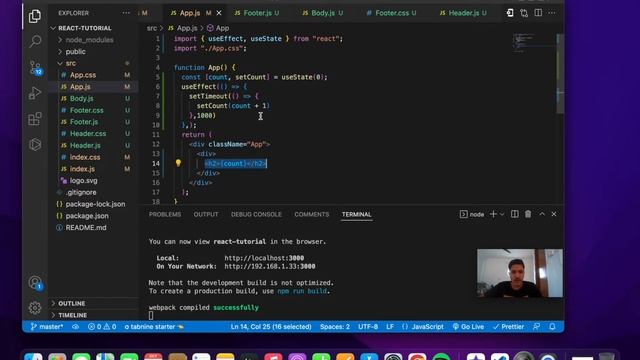Open http://localhost:3000 link in terminal
Image resolution: width=640 pixels, height=360 pixels.
pos(264,258)
